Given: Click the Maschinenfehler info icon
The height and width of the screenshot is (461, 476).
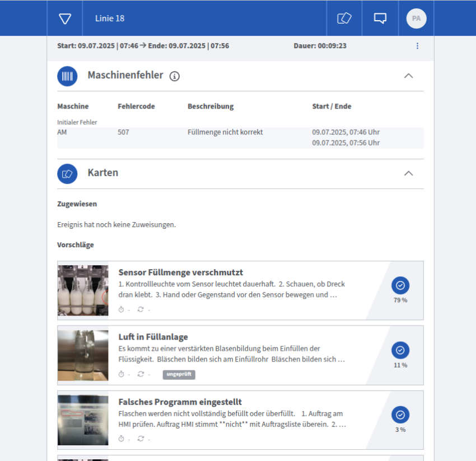Looking at the screenshot, I should click(x=174, y=76).
